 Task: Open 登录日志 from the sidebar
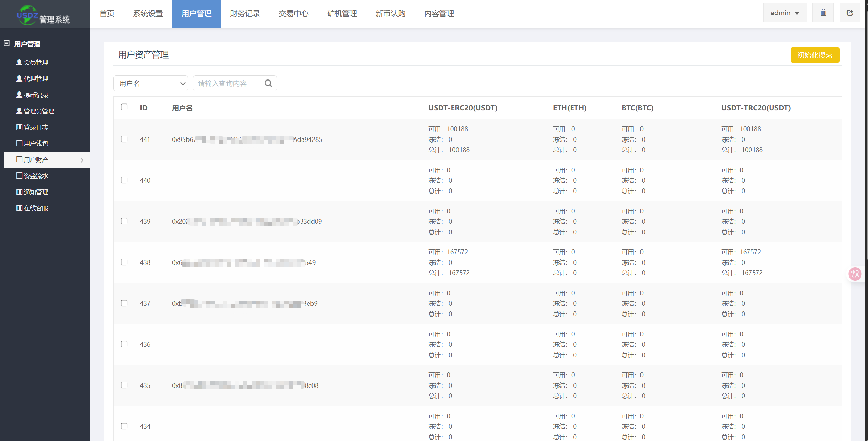[x=36, y=127]
